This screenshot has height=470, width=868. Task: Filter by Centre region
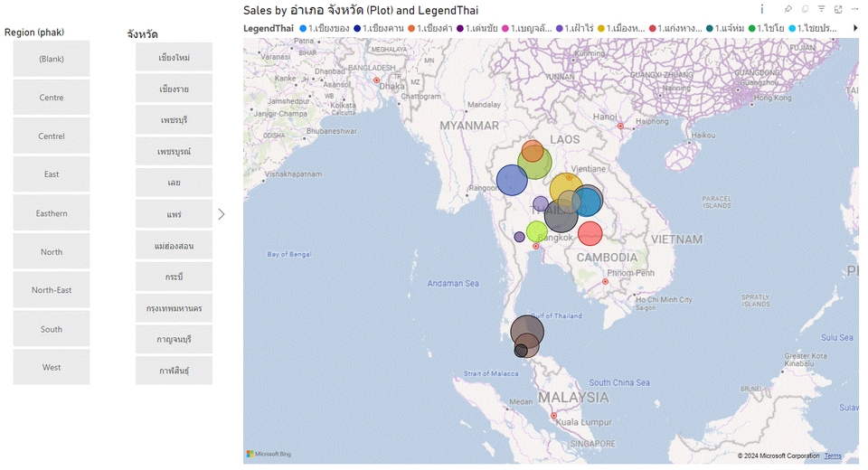click(52, 98)
